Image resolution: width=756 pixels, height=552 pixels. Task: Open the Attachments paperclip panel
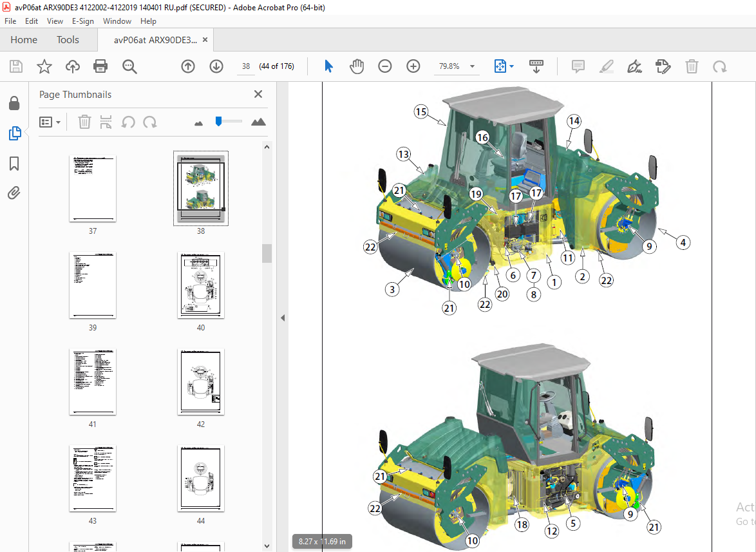14,193
